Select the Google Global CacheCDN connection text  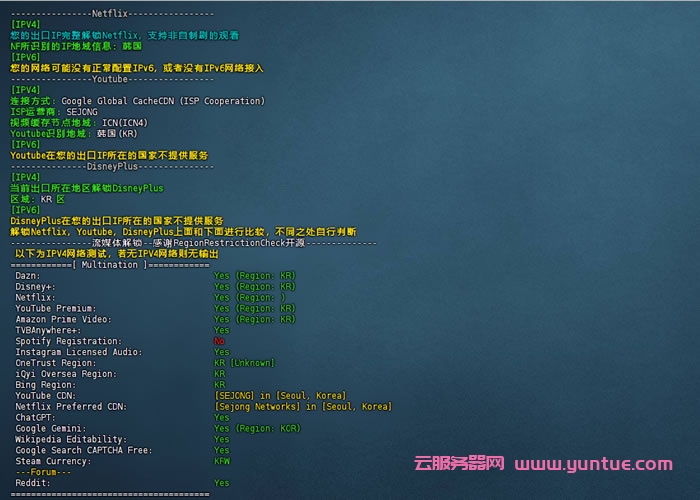click(137, 101)
